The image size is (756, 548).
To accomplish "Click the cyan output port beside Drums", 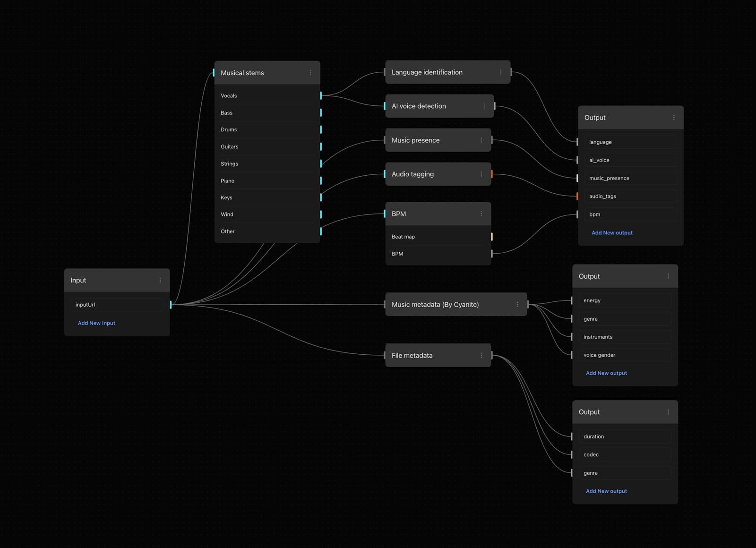I will (321, 129).
